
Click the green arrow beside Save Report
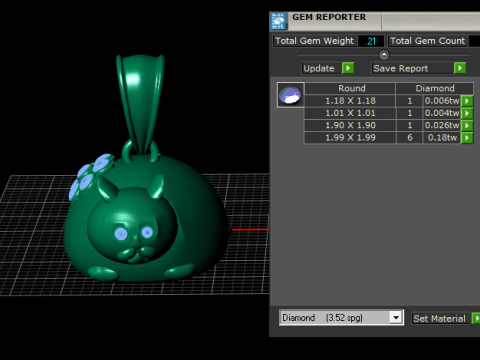[460, 68]
